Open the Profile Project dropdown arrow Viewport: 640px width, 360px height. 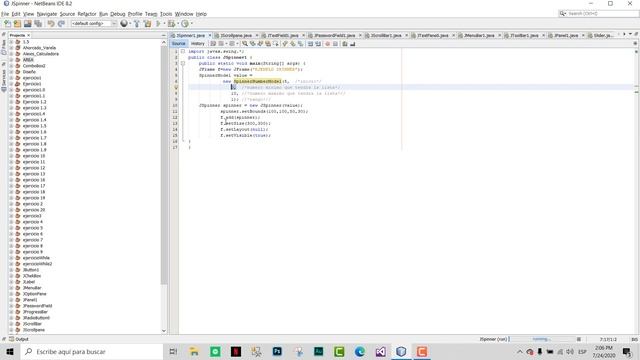coord(191,24)
